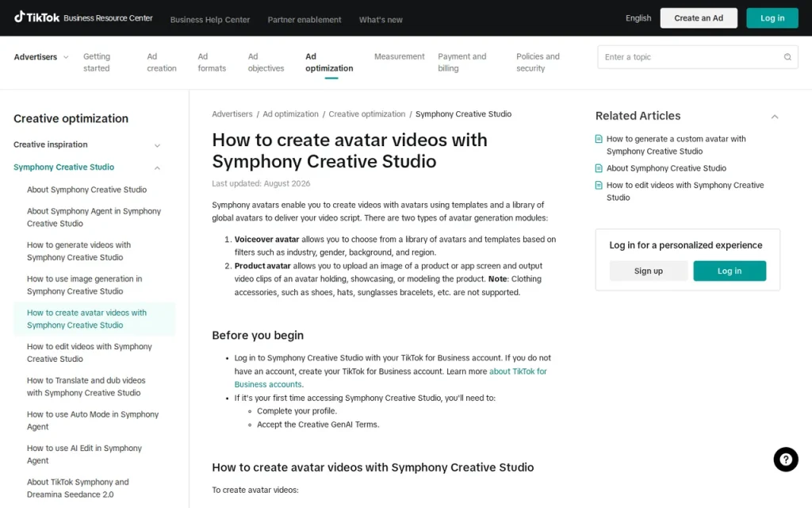Collapse the Related Articles panel
The height and width of the screenshot is (508, 812).
774,116
